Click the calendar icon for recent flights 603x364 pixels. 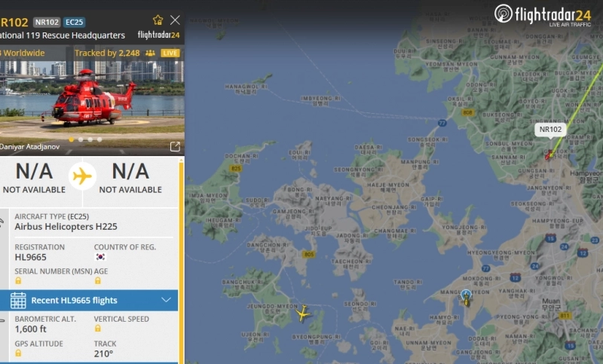pos(18,300)
